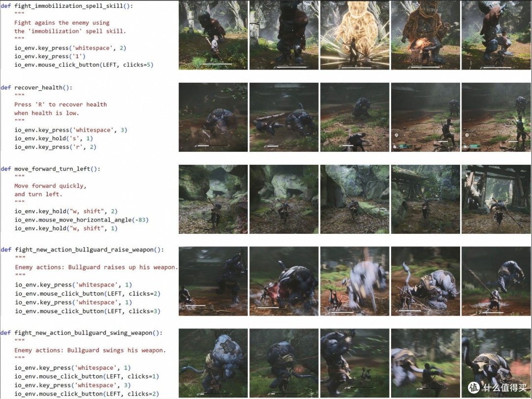This screenshot has width=532, height=399.
Task: Open fourth thumbnail in bullguard_raise_weapon row
Action: point(426,281)
